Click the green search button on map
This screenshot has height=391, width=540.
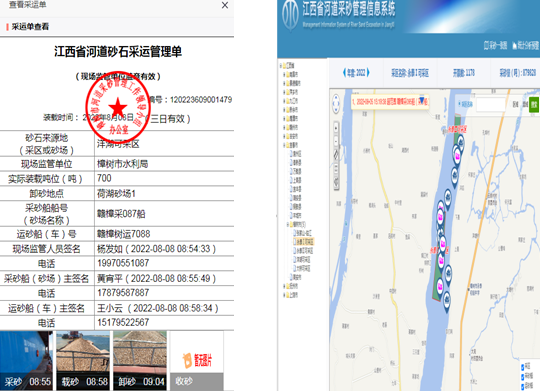click(534, 104)
